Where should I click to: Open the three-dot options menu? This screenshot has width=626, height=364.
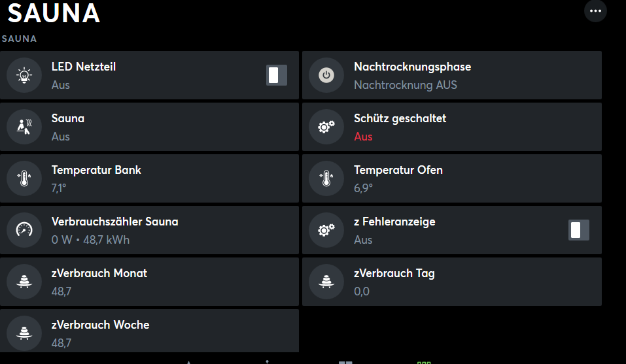point(595,11)
